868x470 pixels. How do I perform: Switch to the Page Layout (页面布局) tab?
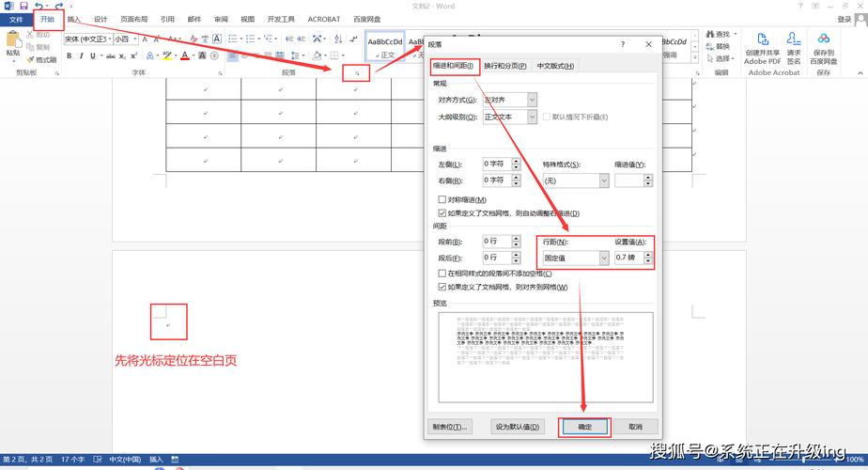(134, 20)
